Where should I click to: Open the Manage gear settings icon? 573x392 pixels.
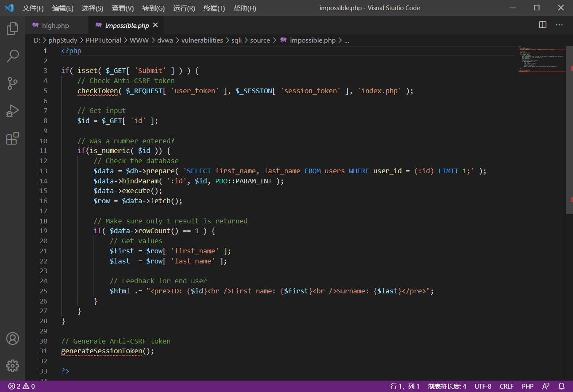coord(13,365)
